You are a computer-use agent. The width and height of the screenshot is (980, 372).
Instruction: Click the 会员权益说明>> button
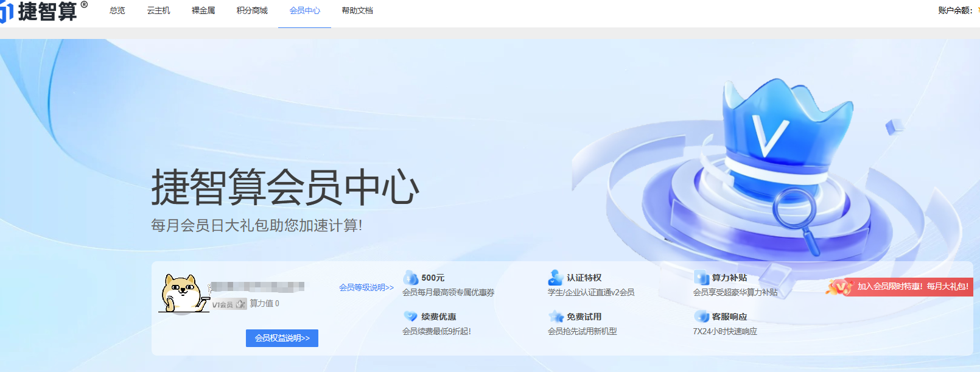(x=282, y=338)
